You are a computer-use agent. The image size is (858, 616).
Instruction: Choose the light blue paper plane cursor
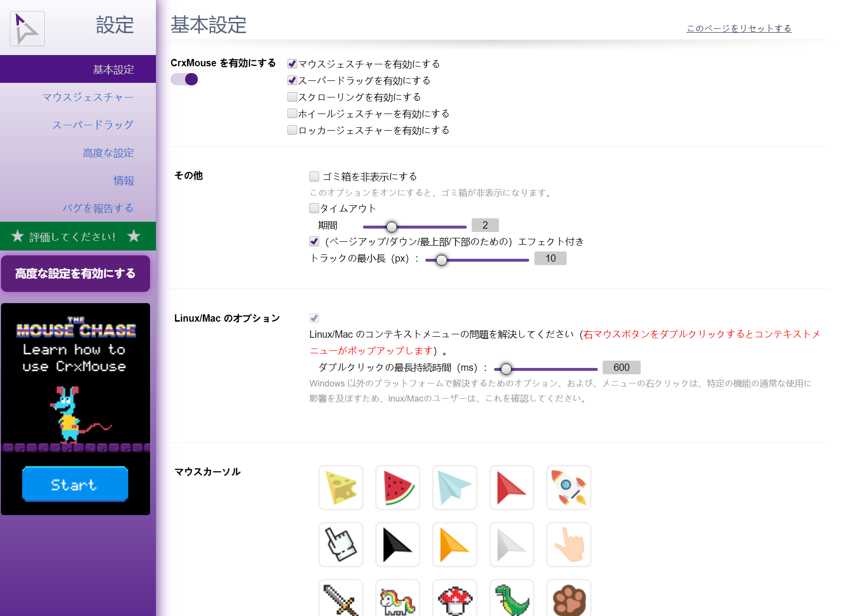pos(455,487)
